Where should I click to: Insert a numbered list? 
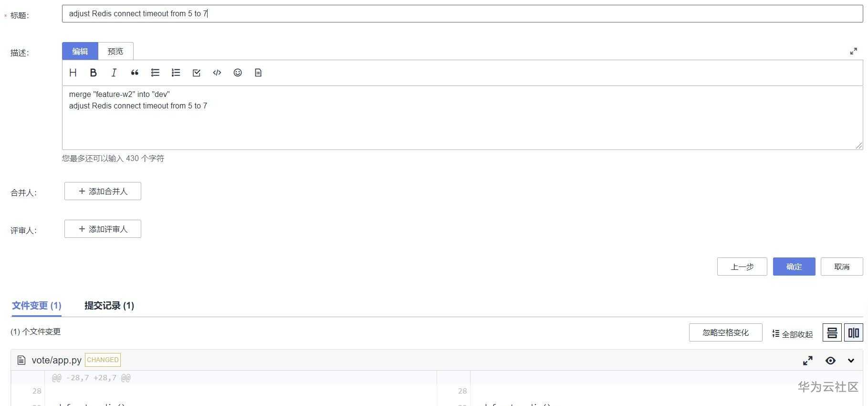pos(176,73)
